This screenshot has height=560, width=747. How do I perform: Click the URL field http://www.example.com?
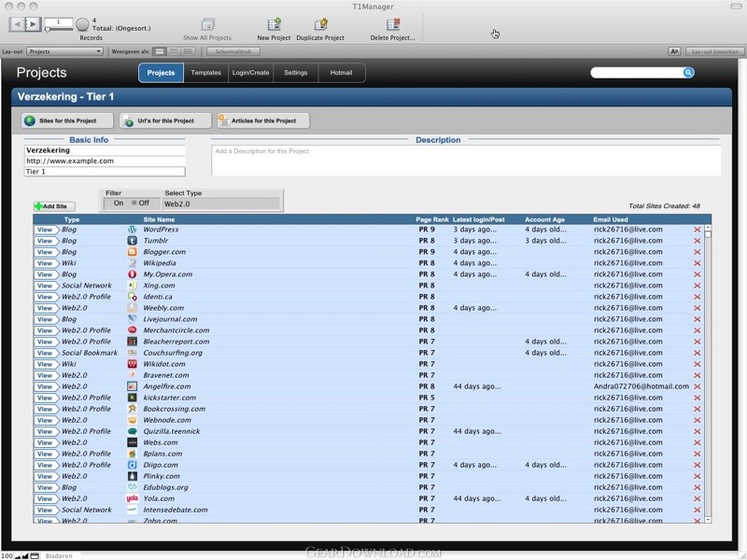coord(105,161)
